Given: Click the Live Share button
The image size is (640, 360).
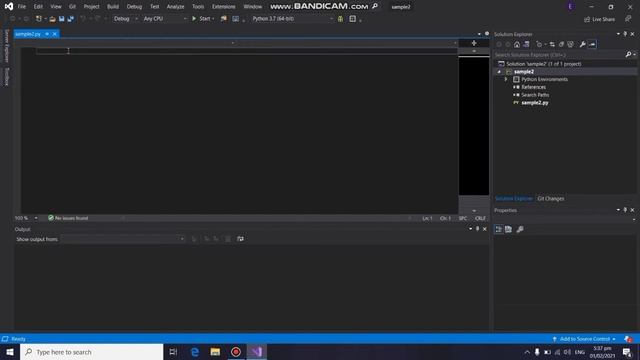Looking at the screenshot, I should coord(599,19).
